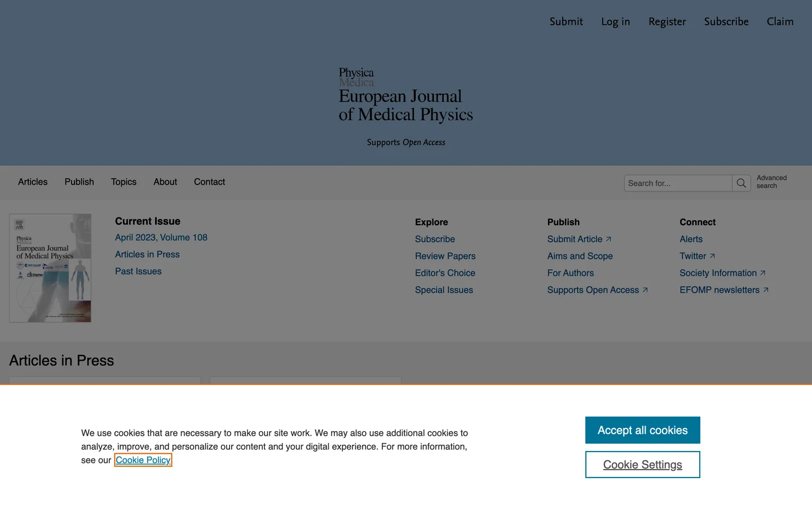Viewport: 812px width, 508px height.
Task: Click the Physica Medica journal logo
Action: (x=405, y=95)
